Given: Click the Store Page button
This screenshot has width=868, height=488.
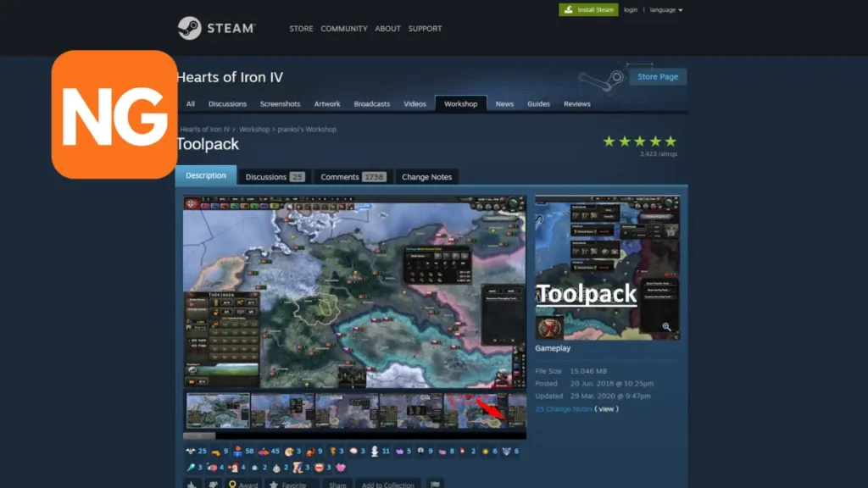Looking at the screenshot, I should [658, 77].
